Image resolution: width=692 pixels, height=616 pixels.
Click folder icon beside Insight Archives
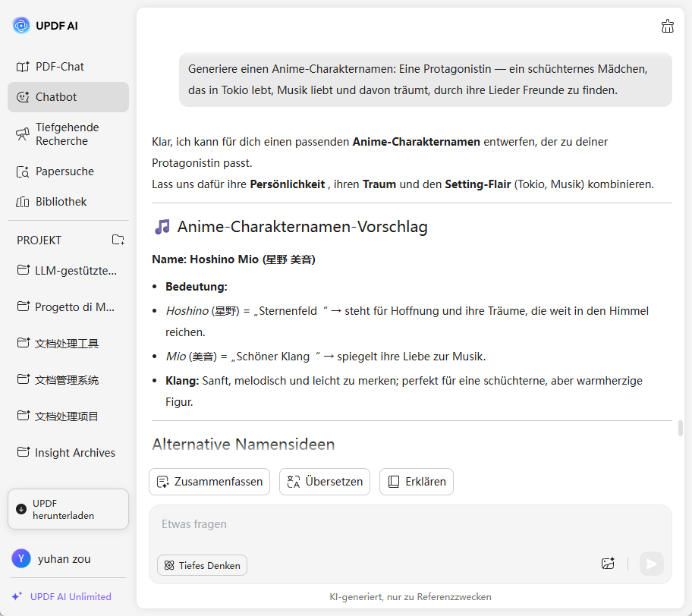[x=24, y=451]
